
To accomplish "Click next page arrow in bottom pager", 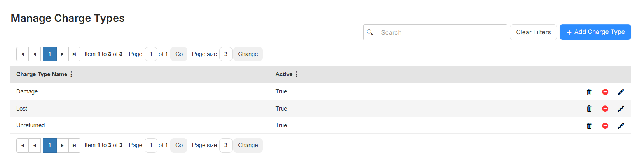I will pyautogui.click(x=62, y=145).
